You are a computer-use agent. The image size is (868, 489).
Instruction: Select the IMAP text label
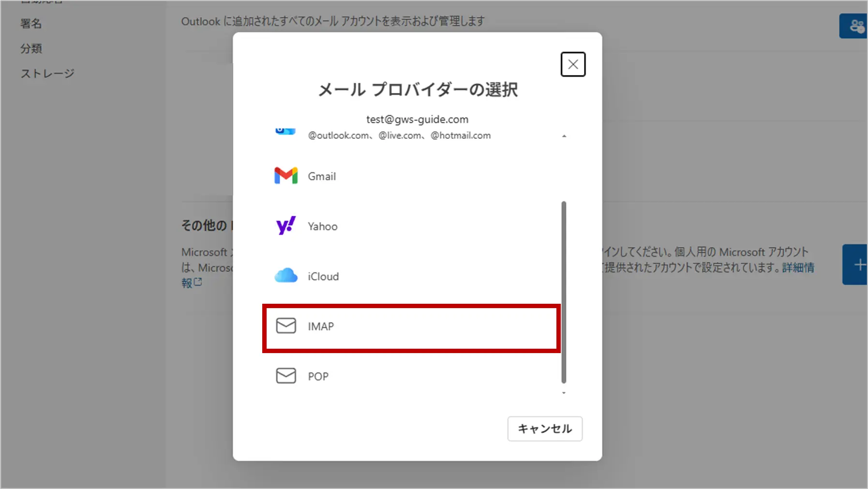(321, 326)
